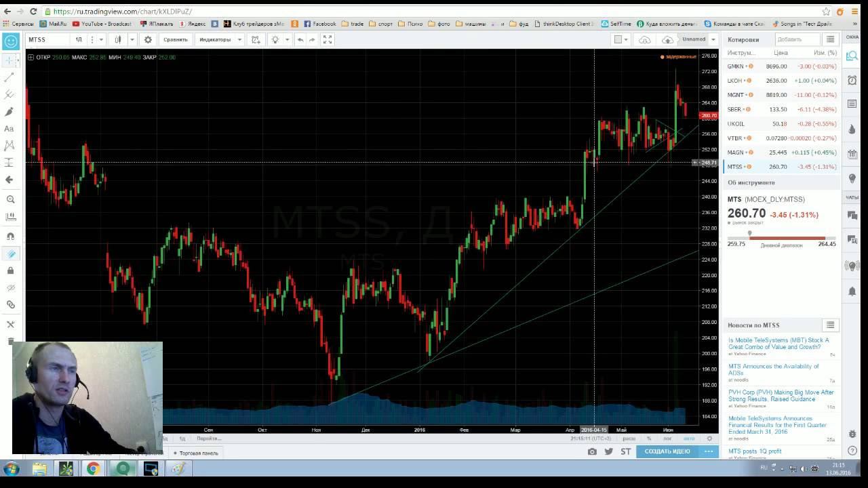
Task: Expand Индикаторы dropdown arrow
Action: 239,39
